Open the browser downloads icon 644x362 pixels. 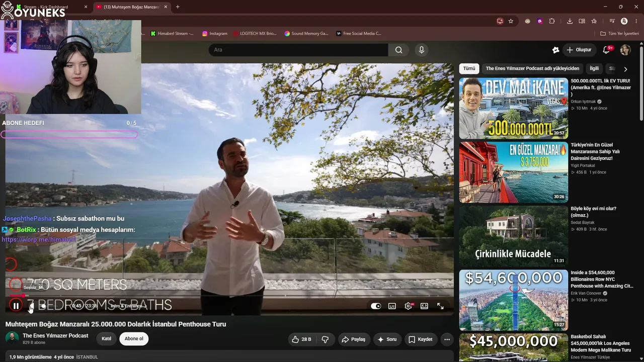coord(570,21)
